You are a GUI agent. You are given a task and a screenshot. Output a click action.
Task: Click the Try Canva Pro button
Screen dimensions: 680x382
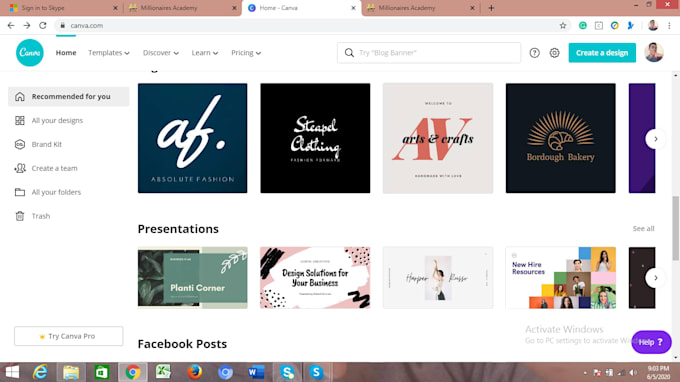point(69,336)
